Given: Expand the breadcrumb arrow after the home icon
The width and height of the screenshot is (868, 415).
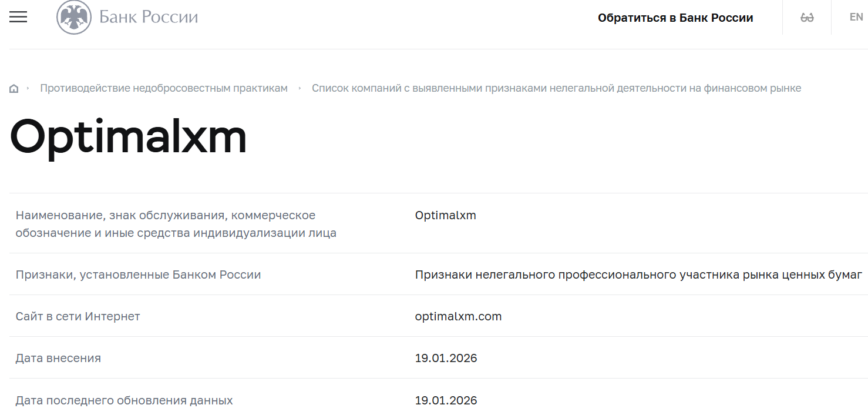Looking at the screenshot, I should (28, 88).
